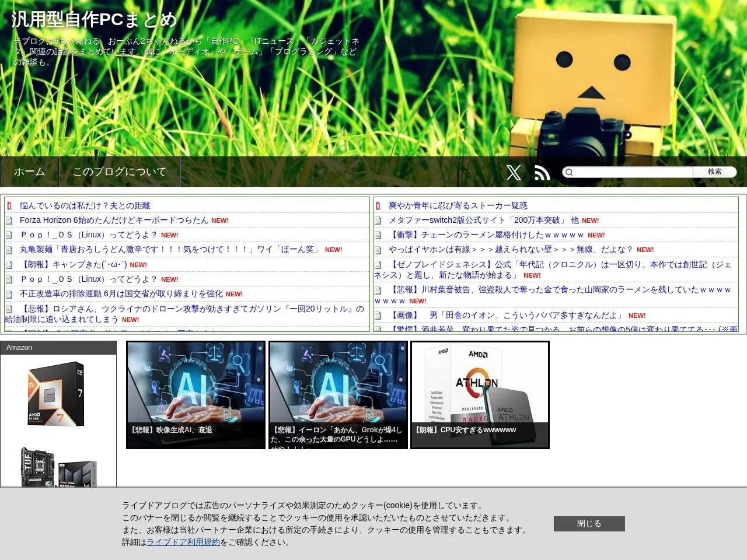Click document icon beside やっぱイヤホンは有線 headline
This screenshot has width=747, height=560.
coord(378,250)
